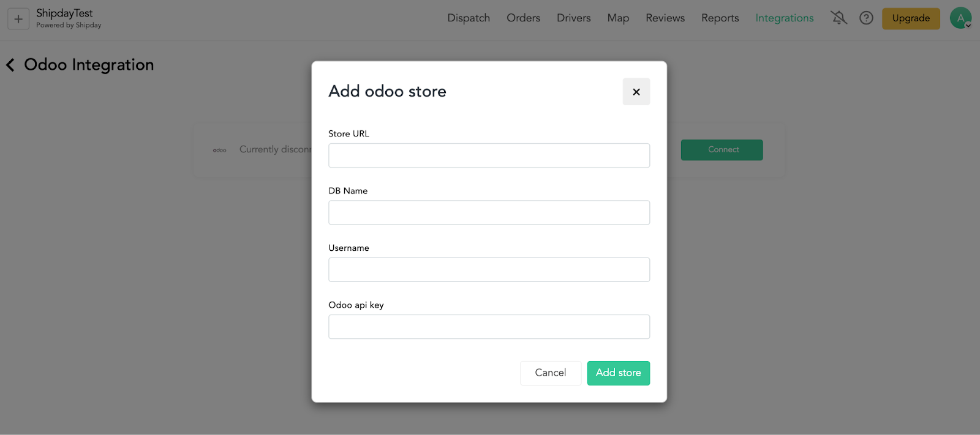Click the plus icon beside ShipdayTest
The width and height of the screenshot is (980, 435).
[x=18, y=19]
